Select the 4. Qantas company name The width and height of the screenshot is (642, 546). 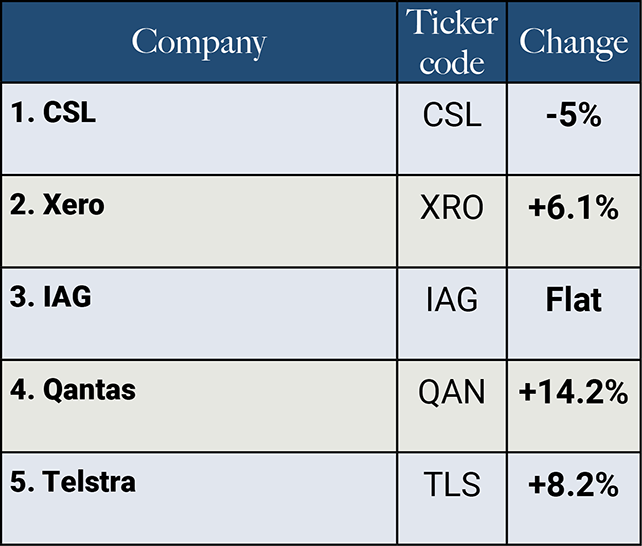pyautogui.click(x=73, y=389)
